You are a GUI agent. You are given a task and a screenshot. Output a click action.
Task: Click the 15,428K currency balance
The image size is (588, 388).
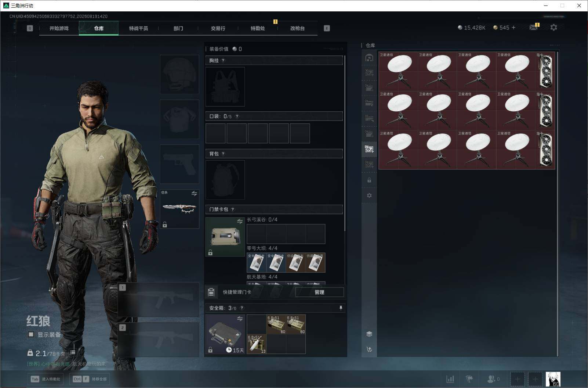tap(471, 28)
